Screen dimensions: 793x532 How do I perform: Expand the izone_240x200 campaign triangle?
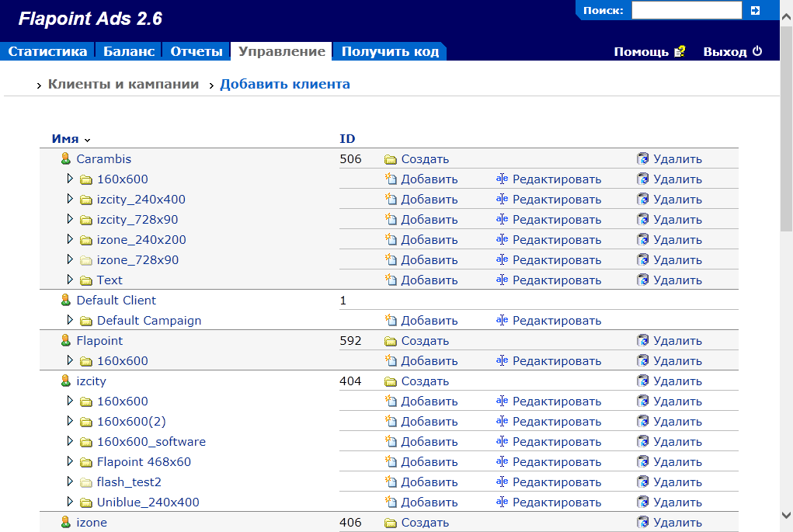point(70,239)
